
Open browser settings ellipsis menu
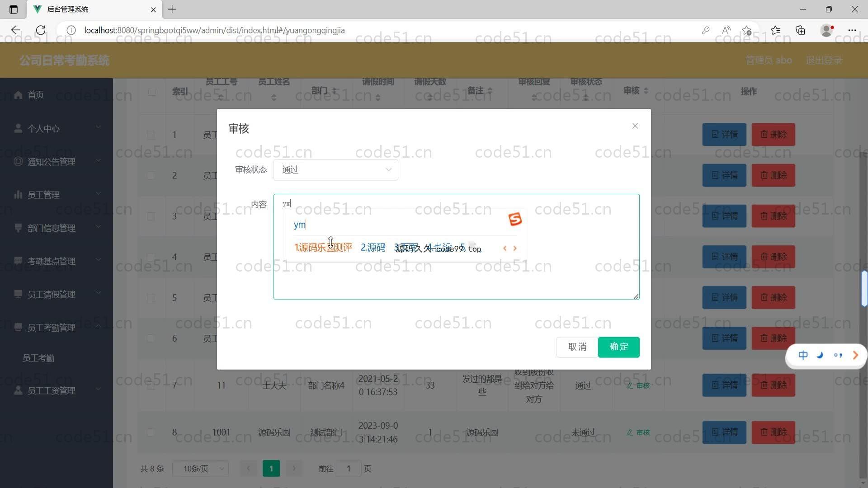click(852, 30)
